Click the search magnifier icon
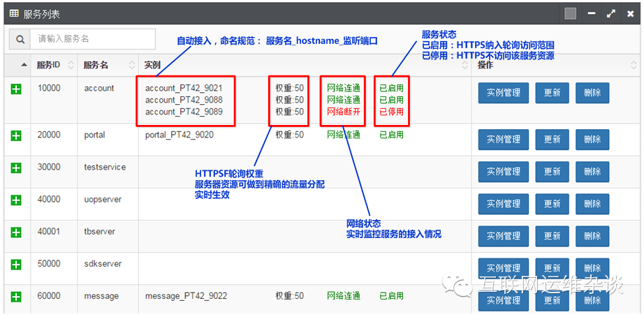This screenshot has width=644, height=317. (x=20, y=39)
